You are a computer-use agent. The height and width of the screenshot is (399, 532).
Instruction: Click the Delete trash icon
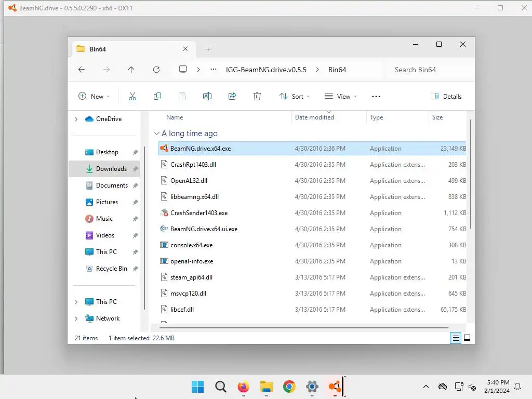[257, 96]
